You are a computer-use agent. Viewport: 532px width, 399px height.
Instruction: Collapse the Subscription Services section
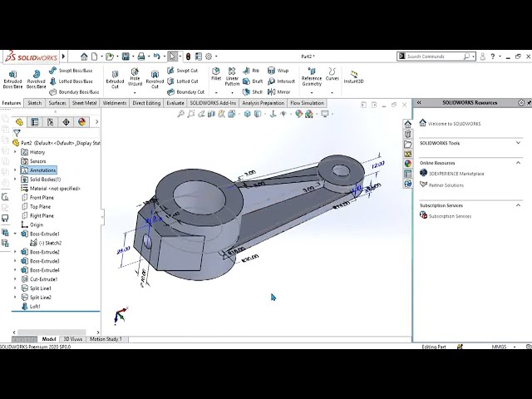[518, 205]
